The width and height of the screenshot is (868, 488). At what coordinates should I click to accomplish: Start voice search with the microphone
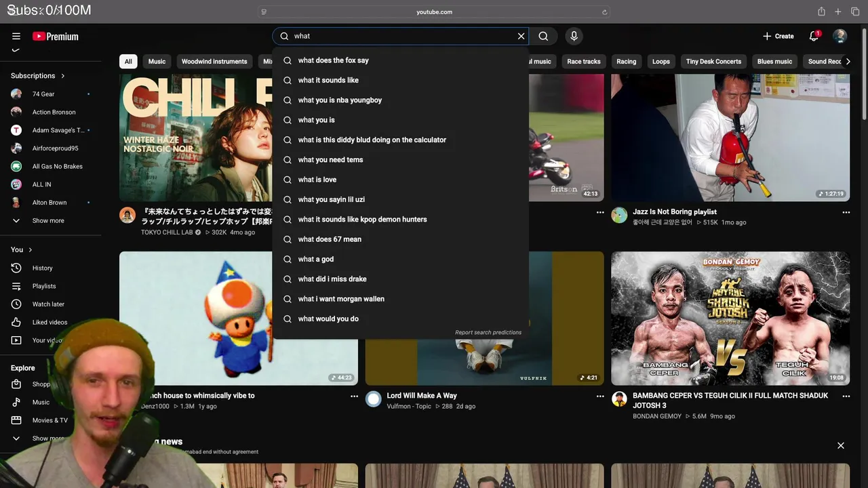coord(574,36)
